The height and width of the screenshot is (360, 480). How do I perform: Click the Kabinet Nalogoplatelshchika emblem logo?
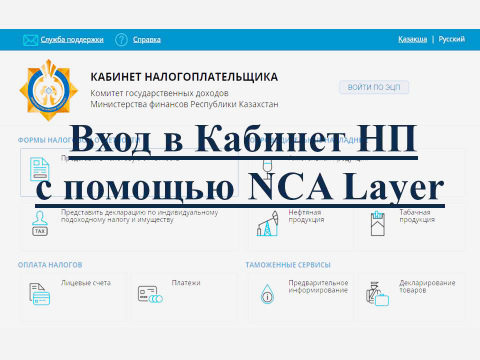[49, 90]
